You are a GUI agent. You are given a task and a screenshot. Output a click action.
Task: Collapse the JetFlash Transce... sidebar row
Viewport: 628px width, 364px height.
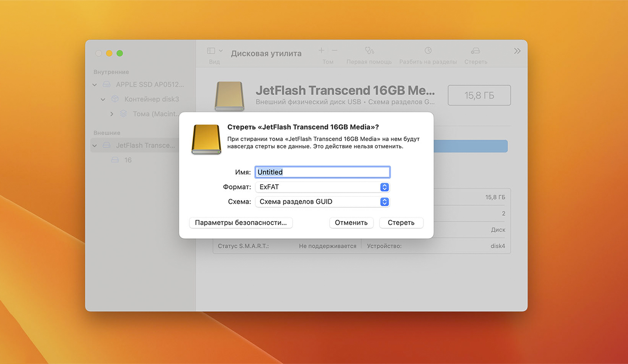[95, 146]
